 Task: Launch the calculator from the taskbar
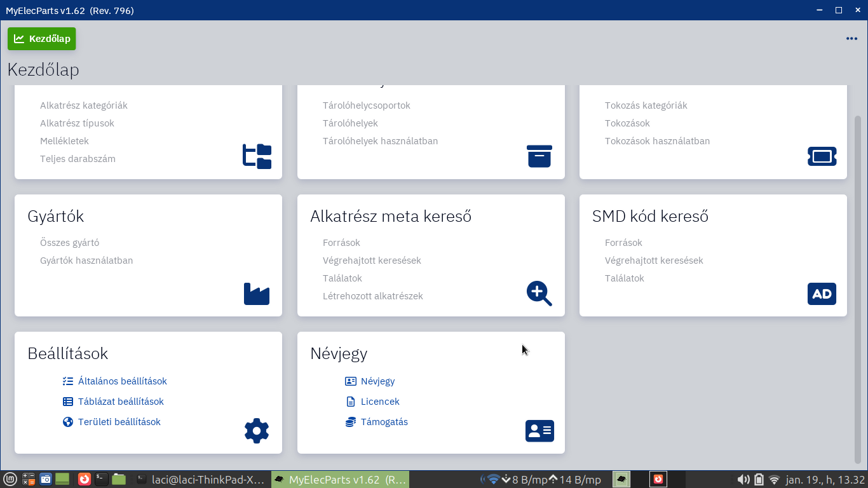29,480
